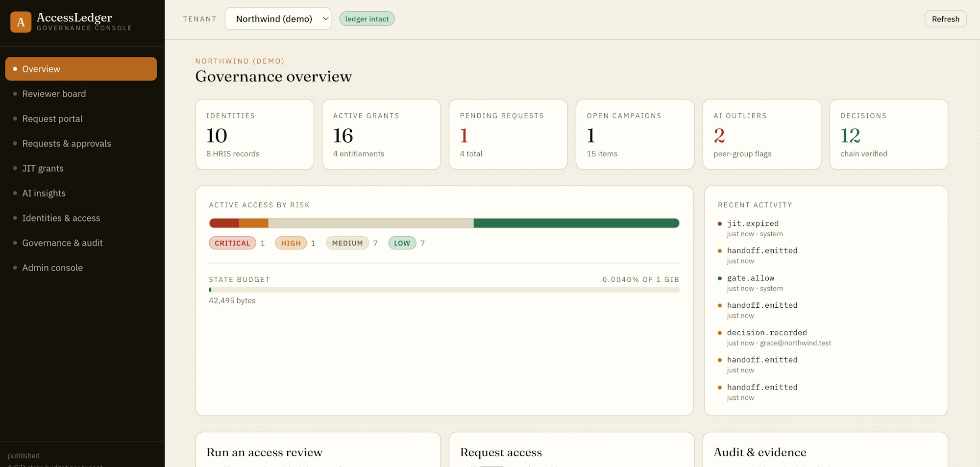Open Run an access review card

click(318, 449)
